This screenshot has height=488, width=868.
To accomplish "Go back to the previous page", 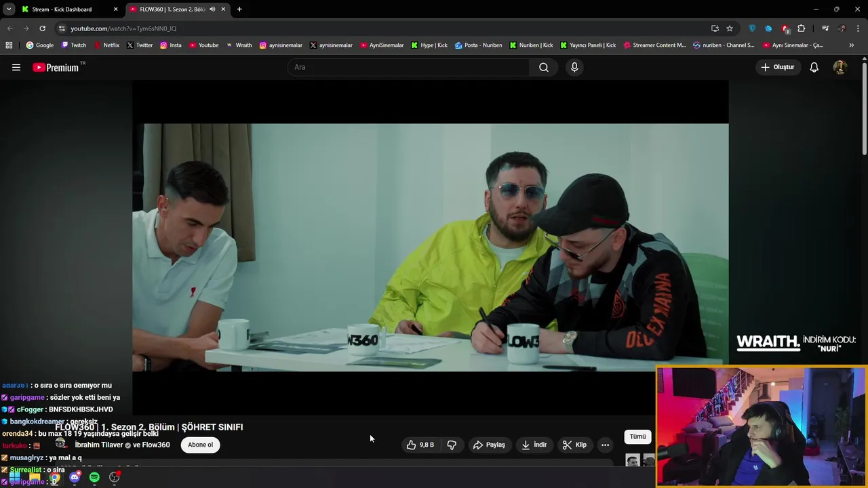I will pos(9,28).
